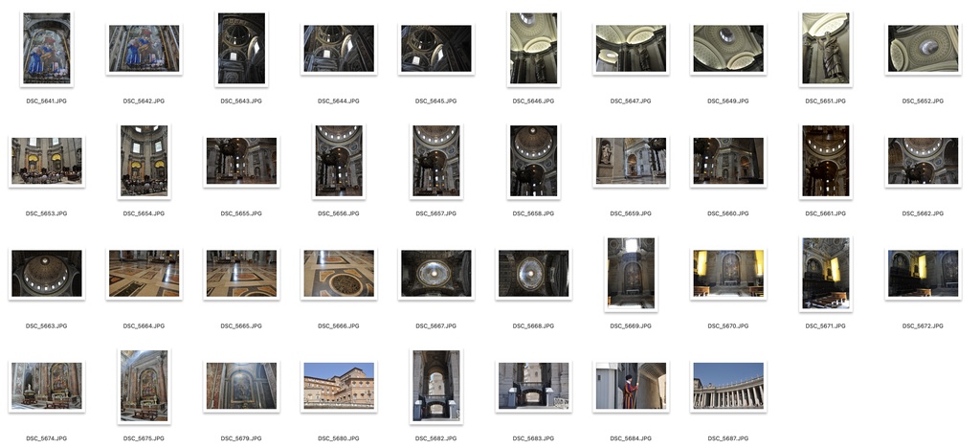Pick the DSC_5662.JPG thumbnail image
This screenshot has height=448, width=980.
click(924, 161)
